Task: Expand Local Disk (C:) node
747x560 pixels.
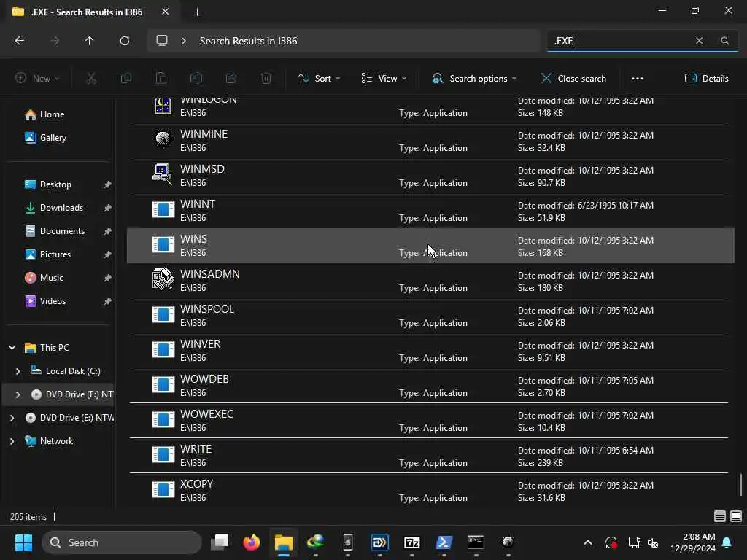Action: 18,371
